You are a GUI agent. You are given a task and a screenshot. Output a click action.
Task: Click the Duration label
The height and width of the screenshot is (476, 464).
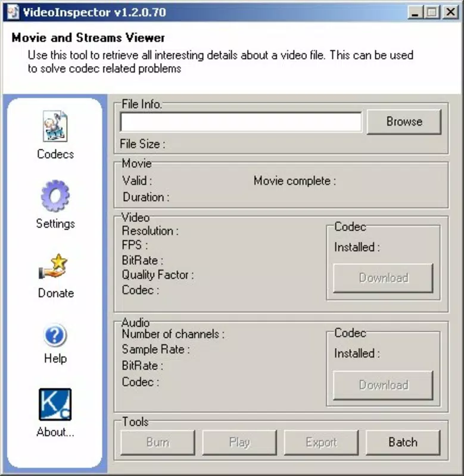(146, 198)
